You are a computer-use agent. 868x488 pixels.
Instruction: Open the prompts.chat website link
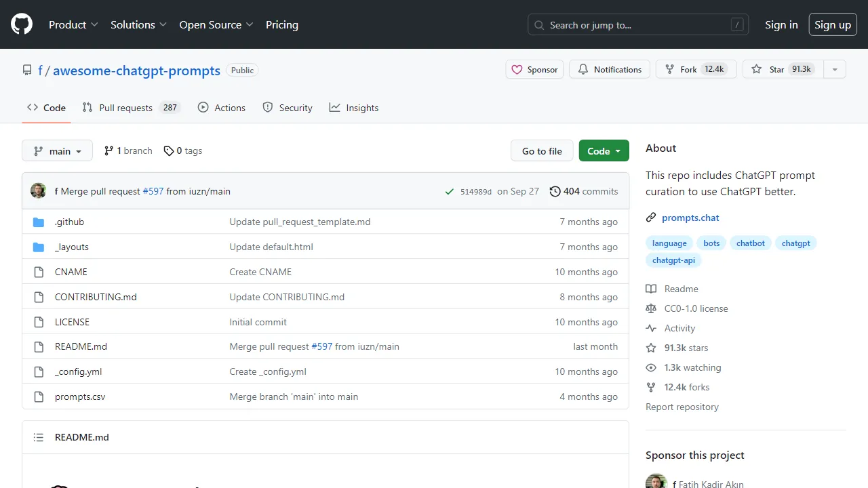pyautogui.click(x=690, y=218)
